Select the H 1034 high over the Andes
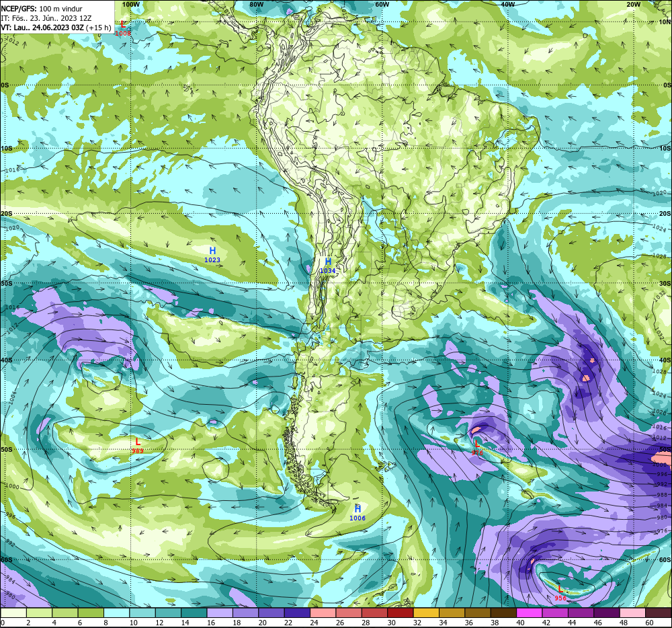The height and width of the screenshot is (628, 672). [x=328, y=266]
